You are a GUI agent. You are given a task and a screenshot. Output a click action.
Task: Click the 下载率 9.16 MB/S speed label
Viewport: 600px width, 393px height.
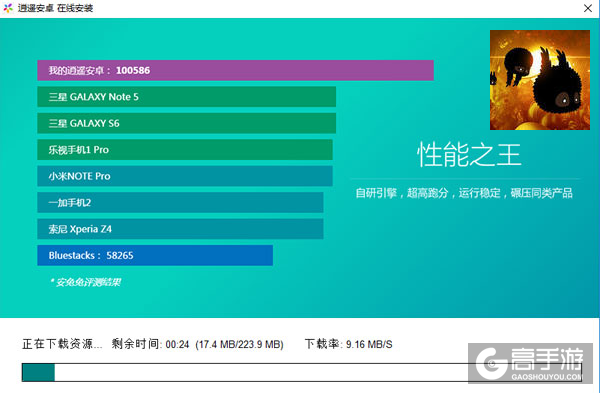(349, 344)
